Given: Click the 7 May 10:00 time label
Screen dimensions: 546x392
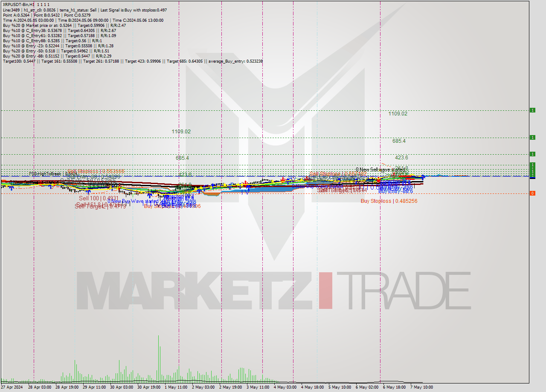Looking at the screenshot, I should [x=421, y=387].
